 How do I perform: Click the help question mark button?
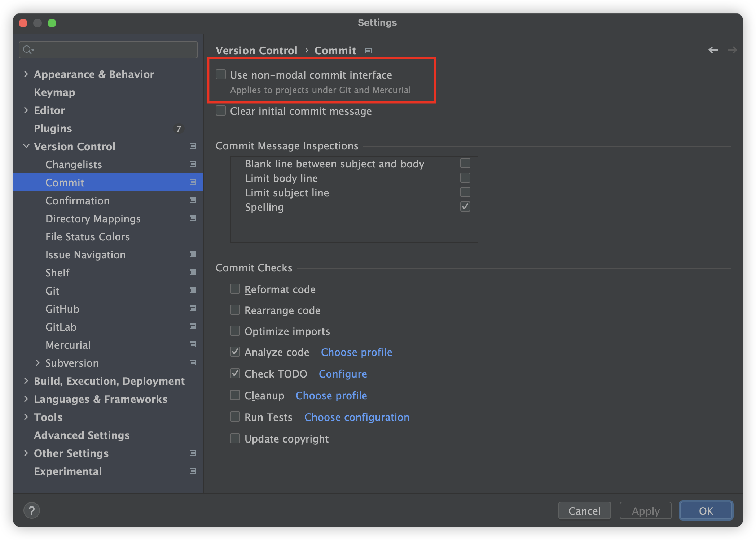(x=32, y=510)
